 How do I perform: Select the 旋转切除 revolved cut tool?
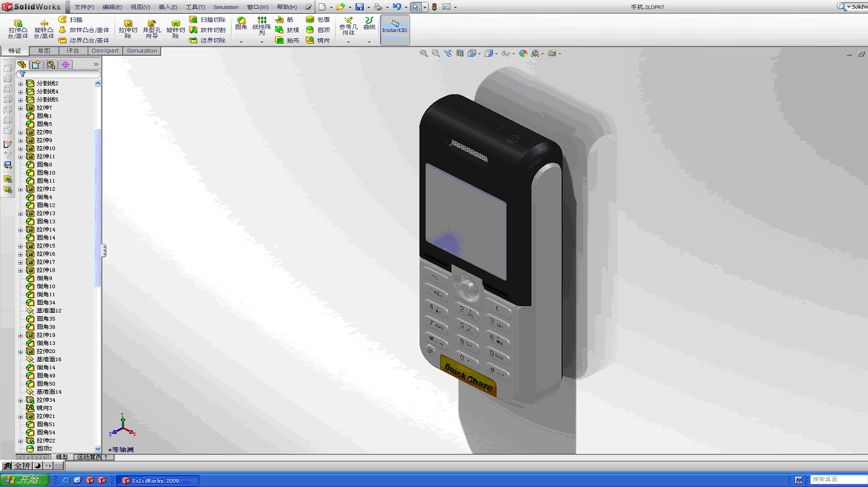[175, 29]
